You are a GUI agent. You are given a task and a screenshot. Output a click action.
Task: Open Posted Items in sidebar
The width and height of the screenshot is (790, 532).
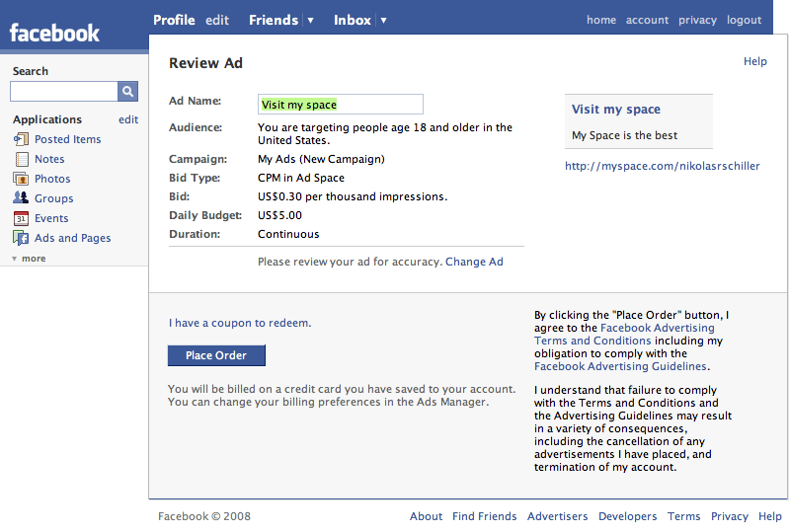coord(67,139)
